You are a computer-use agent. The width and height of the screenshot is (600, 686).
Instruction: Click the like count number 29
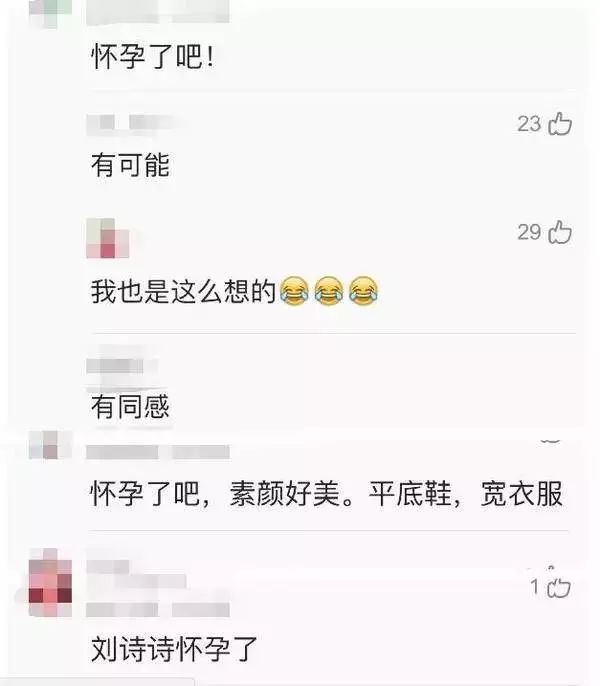(x=530, y=232)
